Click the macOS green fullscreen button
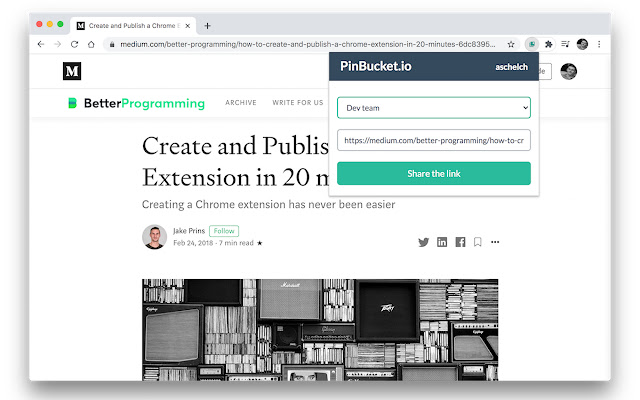 (x=60, y=24)
